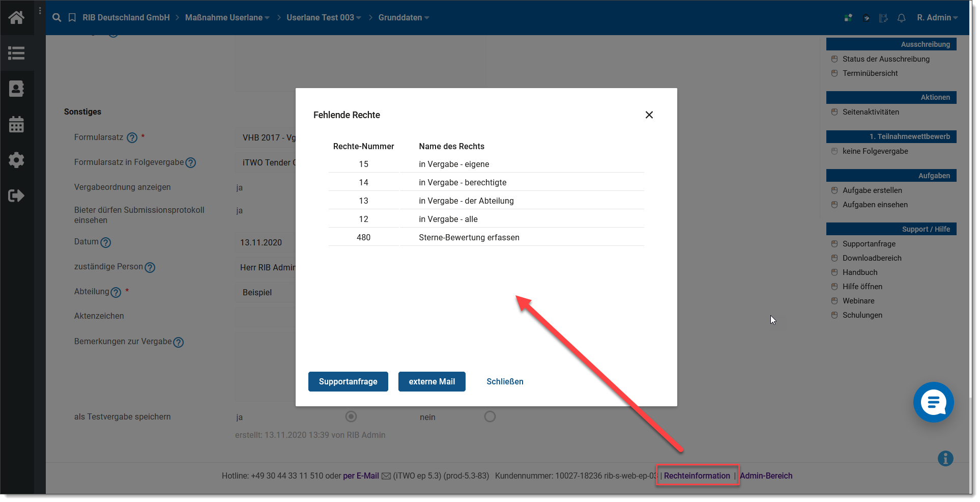The image size is (980, 502).
Task: Open the notebook with pencil icon
Action: [883, 18]
